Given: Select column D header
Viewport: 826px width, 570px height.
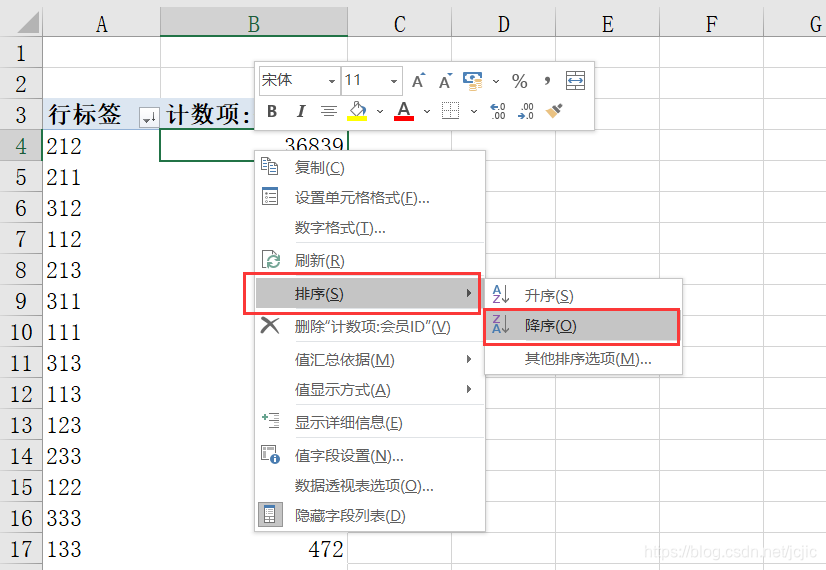Looking at the screenshot, I should pyautogui.click(x=504, y=23).
